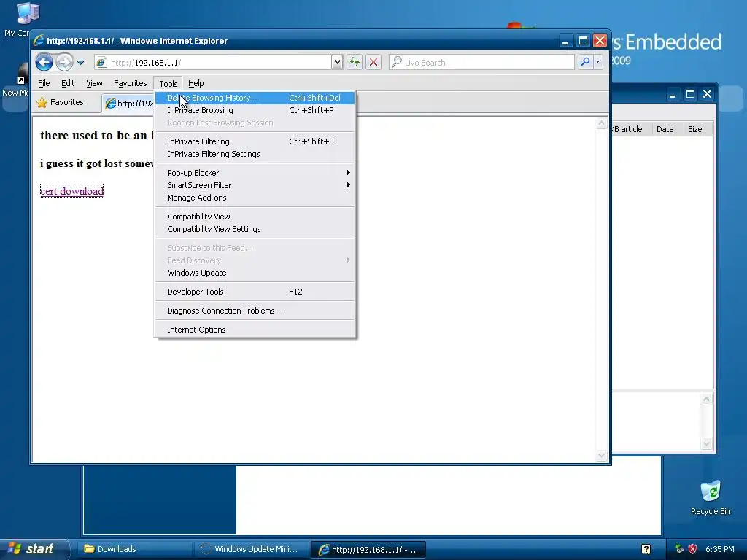Image resolution: width=747 pixels, height=560 pixels.
Task: Open the recent pages dropdown arrow
Action: (x=80, y=63)
